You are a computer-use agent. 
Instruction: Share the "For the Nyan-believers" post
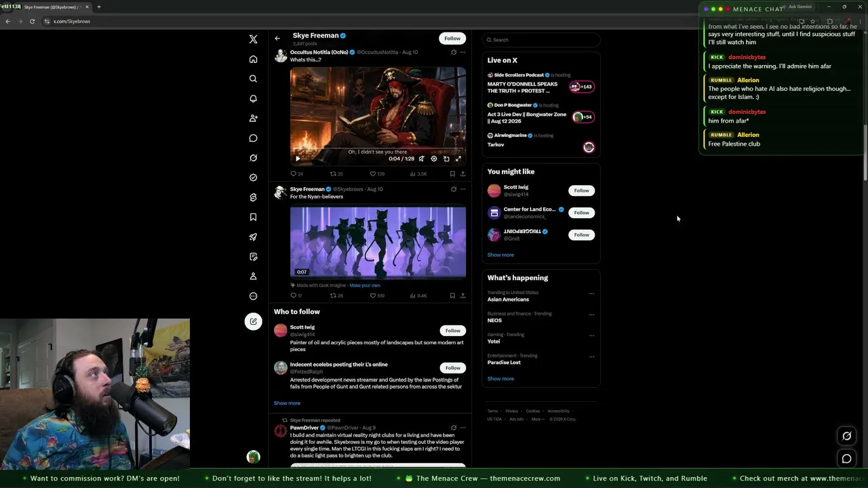click(x=462, y=296)
